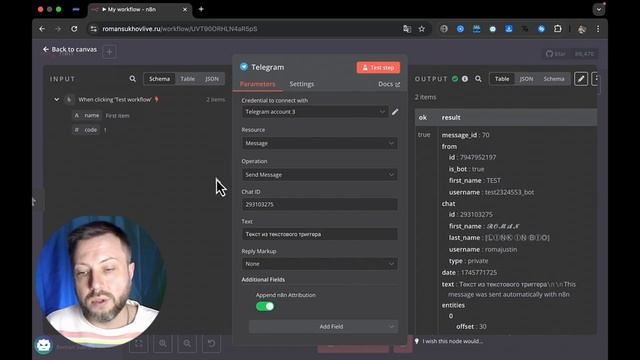Viewport: 640px width, 360px height.
Task: Click the username : romajustin entry
Action: tap(483, 249)
